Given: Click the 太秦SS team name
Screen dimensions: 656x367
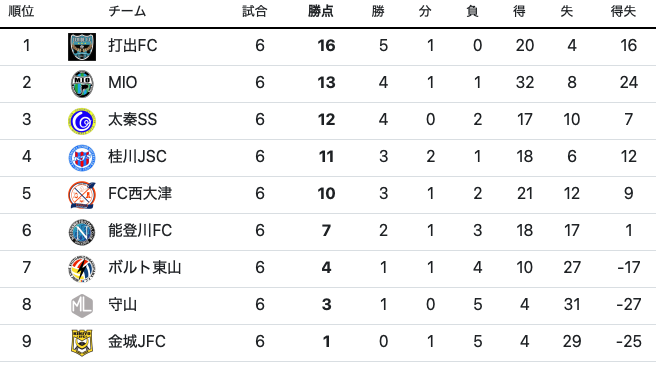Looking at the screenshot, I should click(x=133, y=119).
